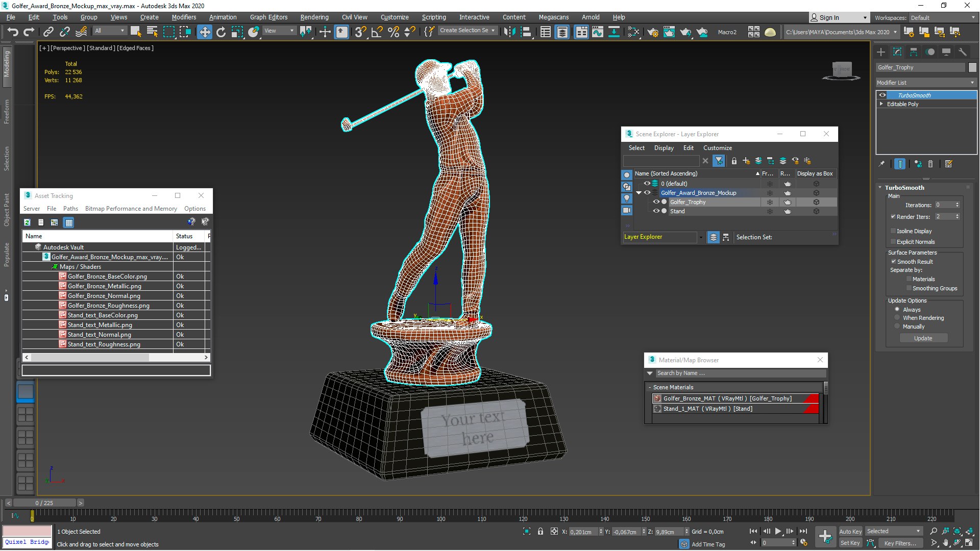Click the lock icon in Scene Explorer toolbar
The height and width of the screenshot is (551, 980).
734,161
